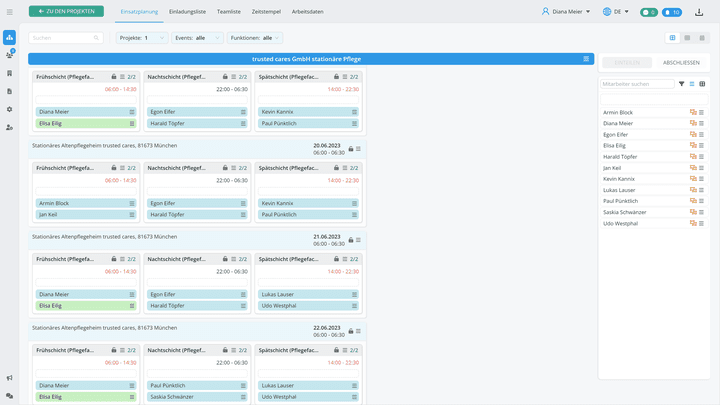Image resolution: width=720 pixels, height=405 pixels.
Task: Switch to the first grid view toggle
Action: (x=672, y=38)
